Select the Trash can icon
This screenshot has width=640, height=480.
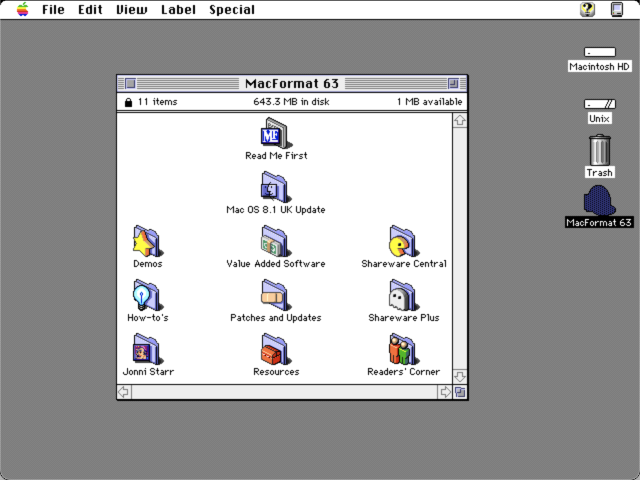pos(600,150)
